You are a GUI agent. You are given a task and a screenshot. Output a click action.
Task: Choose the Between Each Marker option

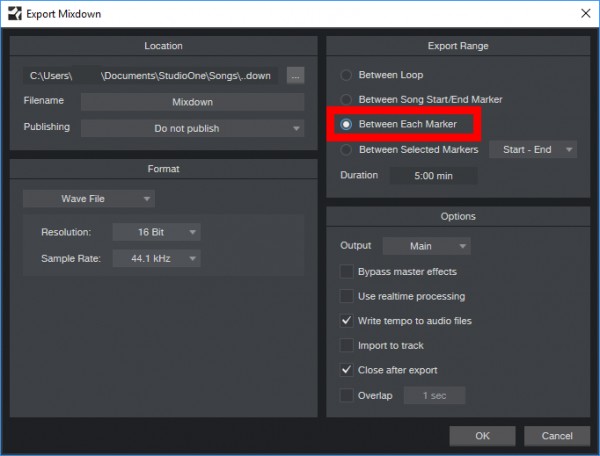tap(347, 125)
